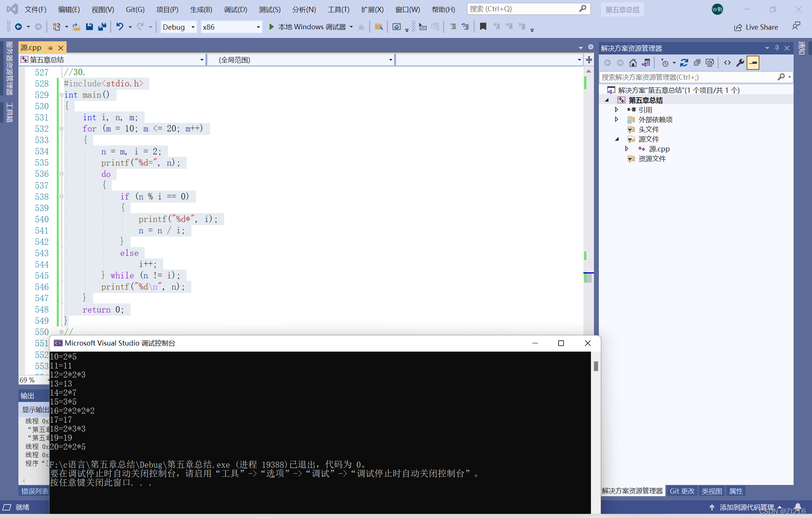Uncomment selected lines icon
Image resolution: width=812 pixels, height=518 pixels.
pyautogui.click(x=465, y=27)
